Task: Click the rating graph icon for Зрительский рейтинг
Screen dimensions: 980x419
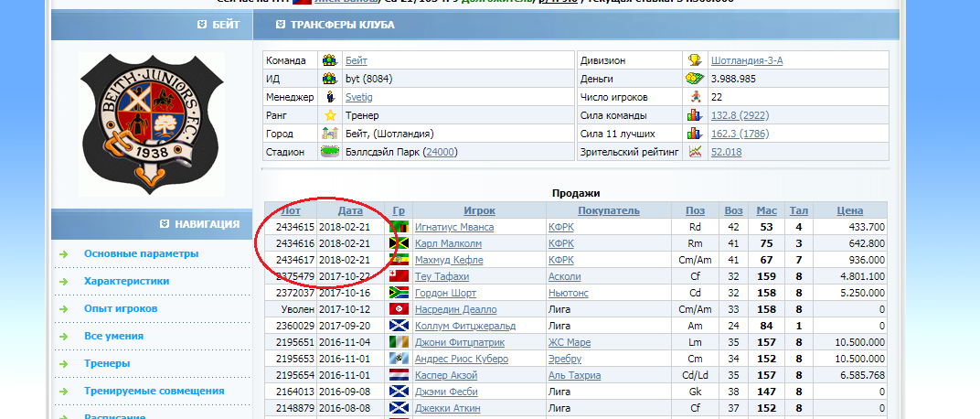Action: click(695, 152)
